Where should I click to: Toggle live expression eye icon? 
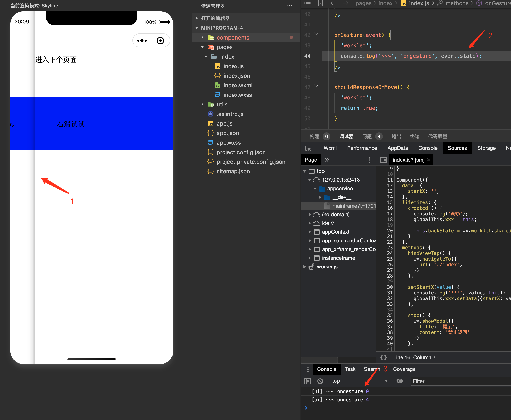tap(399, 381)
